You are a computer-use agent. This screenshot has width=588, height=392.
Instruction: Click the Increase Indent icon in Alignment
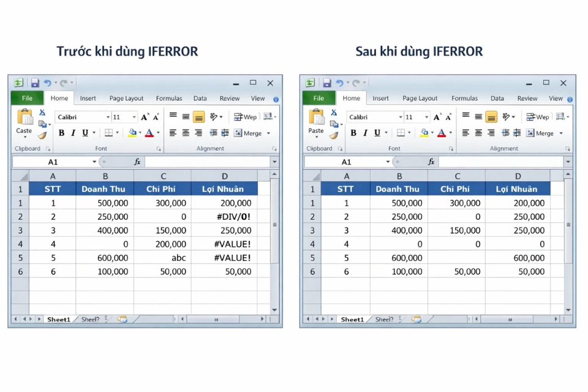pos(224,132)
